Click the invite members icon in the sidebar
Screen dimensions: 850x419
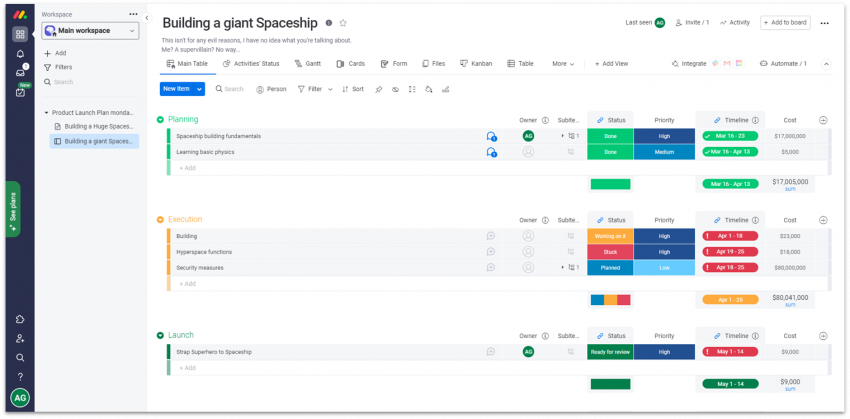click(x=20, y=338)
